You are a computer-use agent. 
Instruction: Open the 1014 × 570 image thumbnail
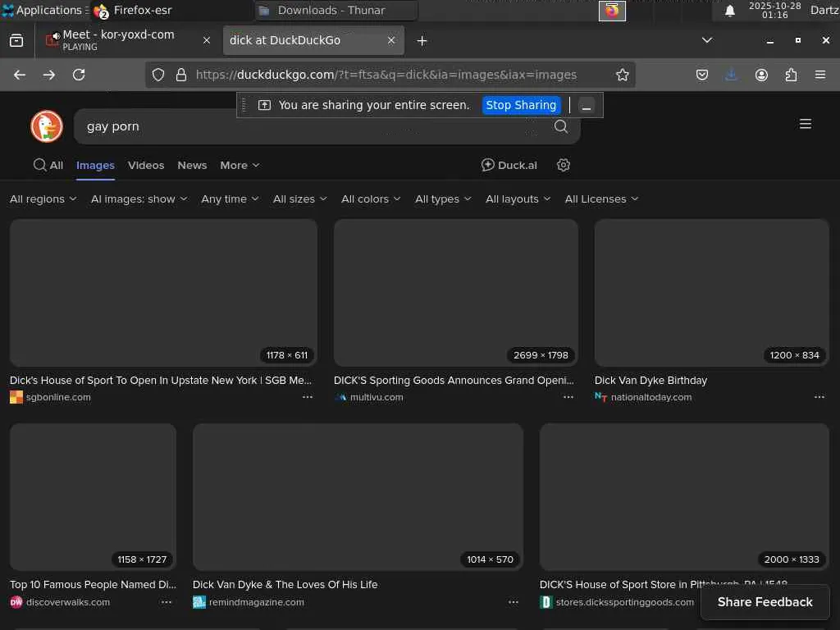coord(358,497)
